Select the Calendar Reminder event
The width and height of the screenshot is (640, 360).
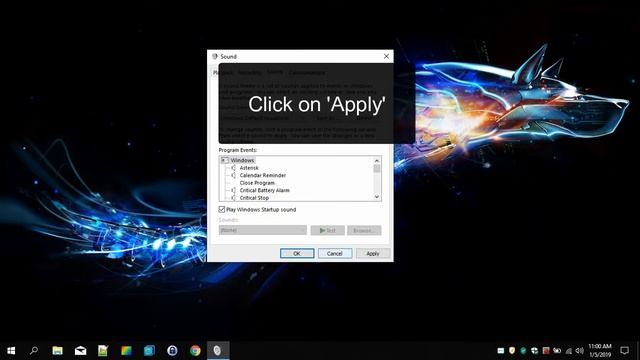263,175
